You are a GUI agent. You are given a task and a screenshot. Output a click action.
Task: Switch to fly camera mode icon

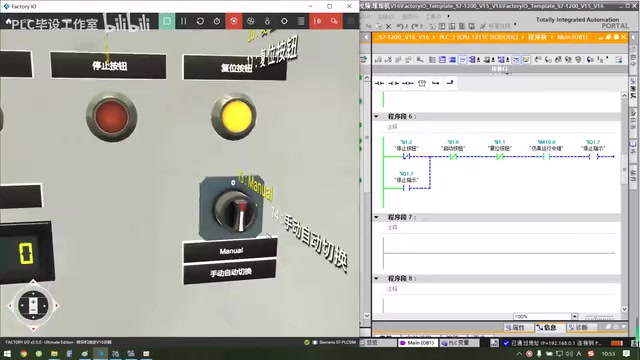pos(251,21)
